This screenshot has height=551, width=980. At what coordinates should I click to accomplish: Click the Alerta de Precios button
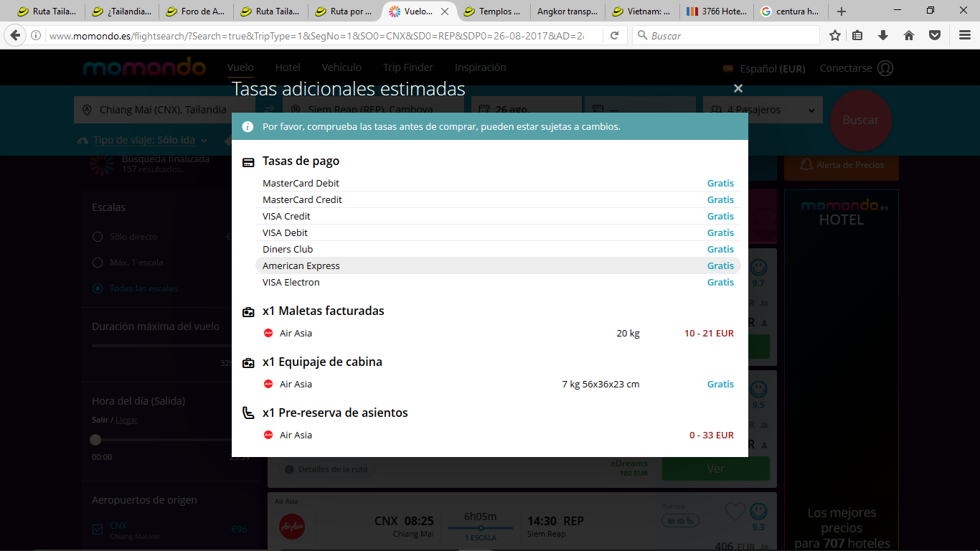coord(842,165)
